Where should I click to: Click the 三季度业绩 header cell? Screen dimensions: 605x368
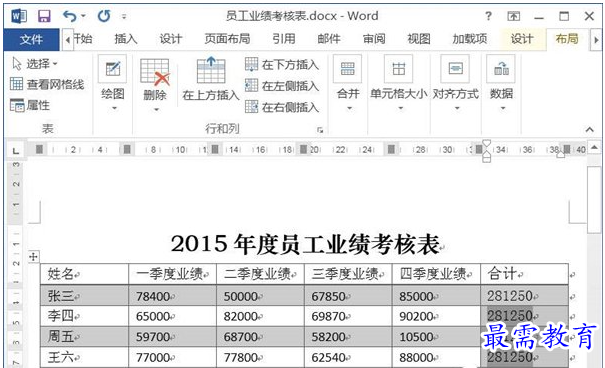[x=348, y=274]
